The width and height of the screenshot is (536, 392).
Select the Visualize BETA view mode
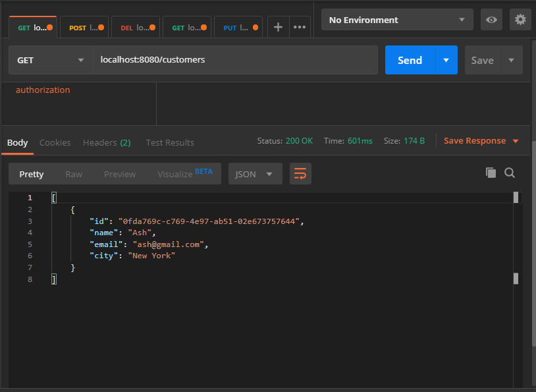pos(185,173)
